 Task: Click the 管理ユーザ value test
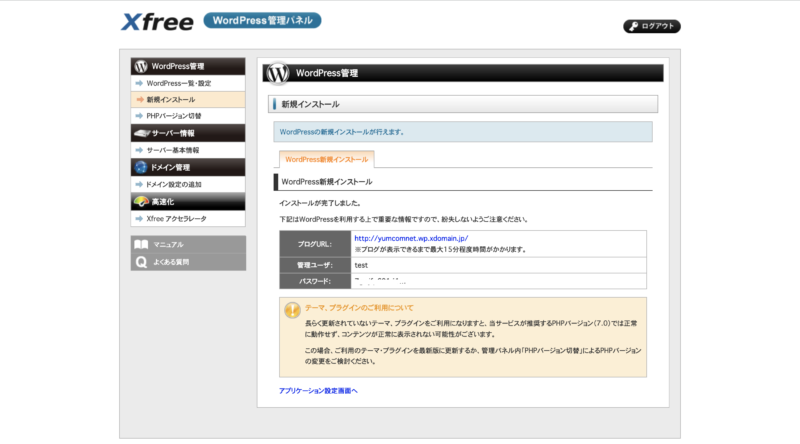tap(361, 265)
